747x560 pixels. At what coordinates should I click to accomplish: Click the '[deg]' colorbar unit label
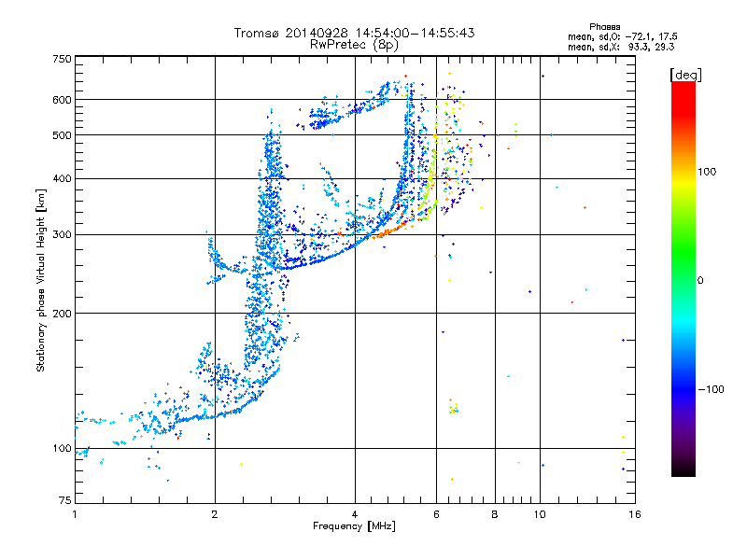(x=685, y=75)
